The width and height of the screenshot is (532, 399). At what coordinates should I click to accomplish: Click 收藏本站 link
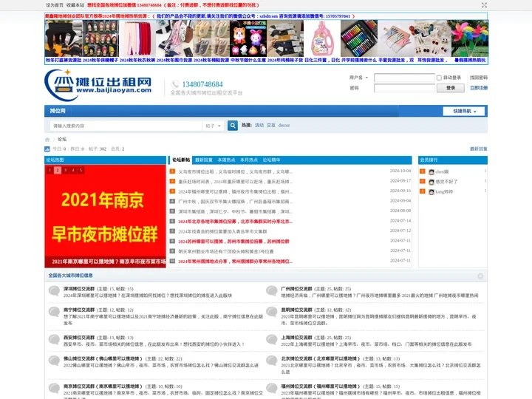tap(75, 5)
